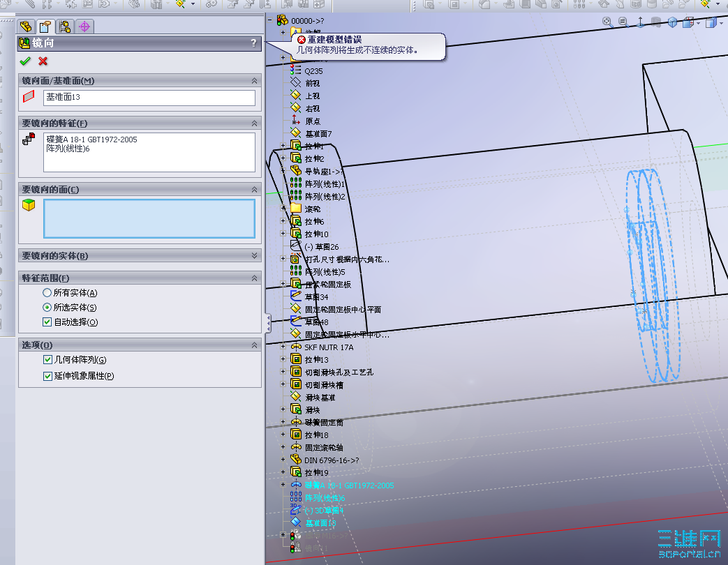
Task: Click the Q235 material icon in tree
Action: (296, 70)
